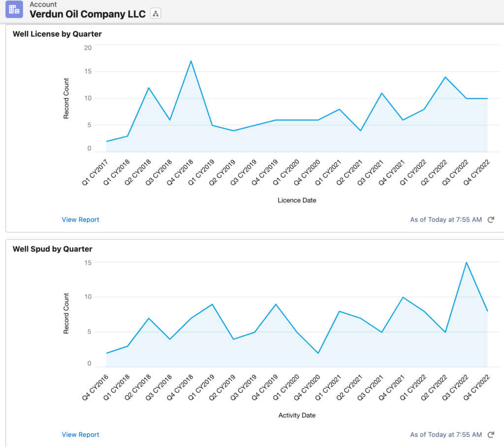Image resolution: width=504 pixels, height=447 pixels.
Task: Open View Report under Well License chart
Action: click(x=80, y=220)
